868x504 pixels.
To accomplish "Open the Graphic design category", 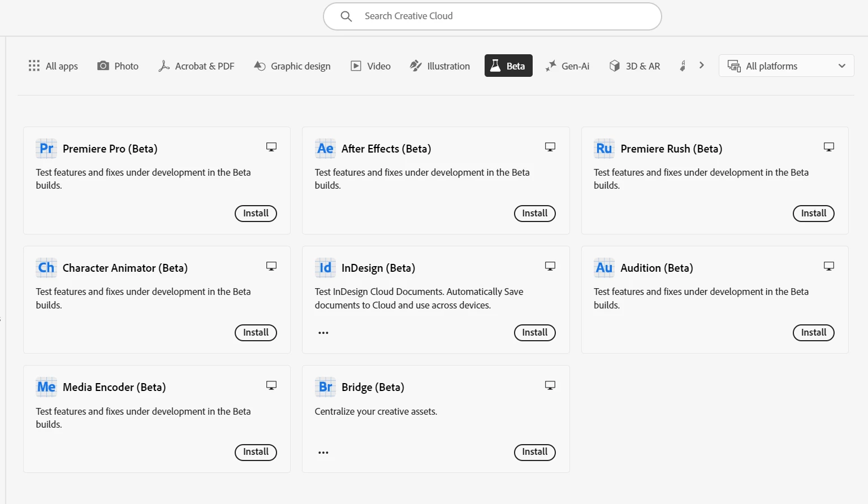I will [292, 66].
